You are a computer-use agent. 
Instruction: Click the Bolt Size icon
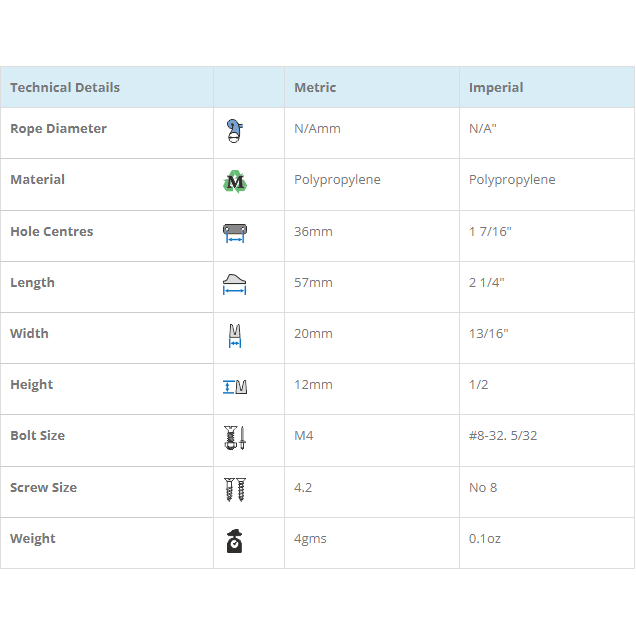point(235,437)
